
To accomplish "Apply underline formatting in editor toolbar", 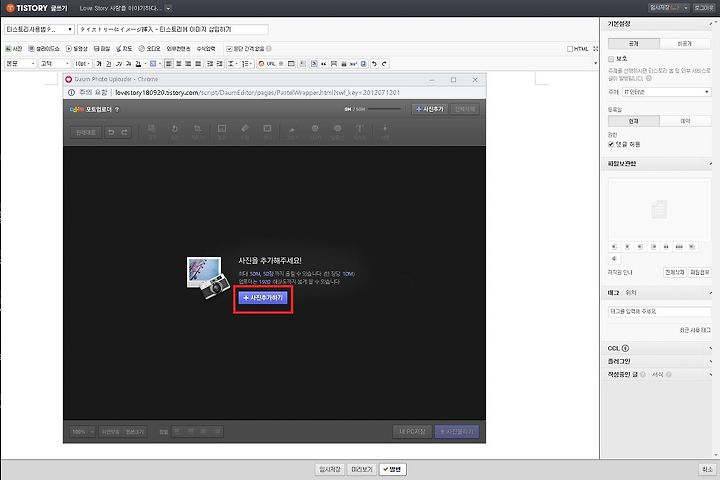I will pyautogui.click(x=109, y=64).
